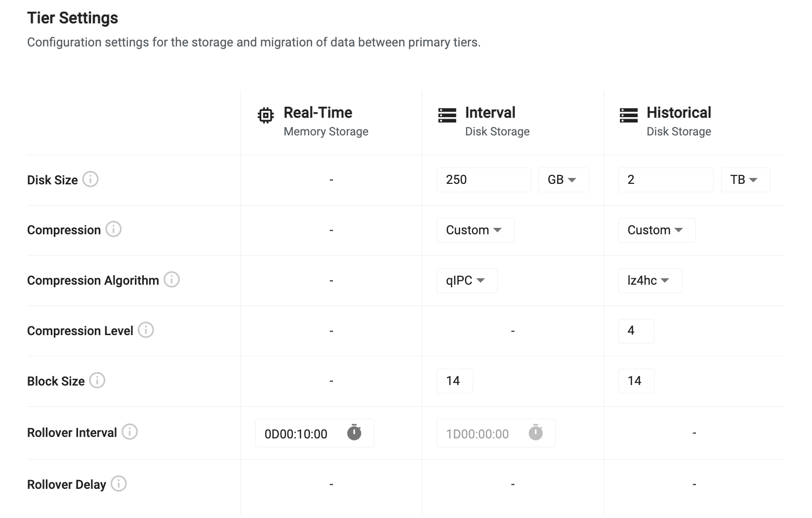Click the Historical Compression Level field
Screen dimensions: 812x518
point(636,331)
